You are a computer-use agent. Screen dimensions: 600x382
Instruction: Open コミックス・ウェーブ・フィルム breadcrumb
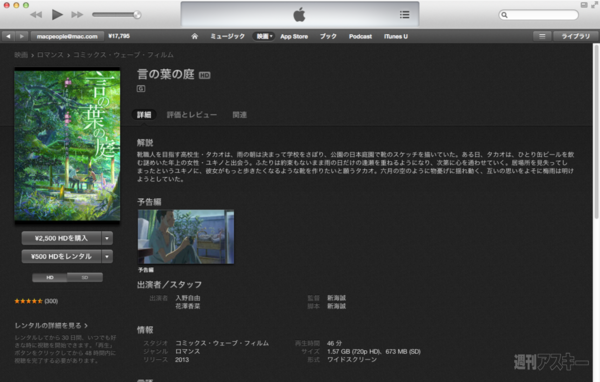pyautogui.click(x=123, y=55)
